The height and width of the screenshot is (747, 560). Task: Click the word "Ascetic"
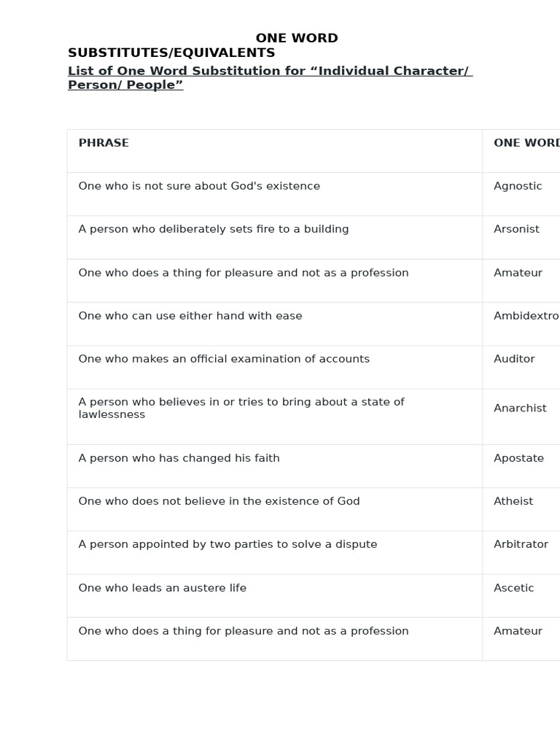[x=514, y=588]
